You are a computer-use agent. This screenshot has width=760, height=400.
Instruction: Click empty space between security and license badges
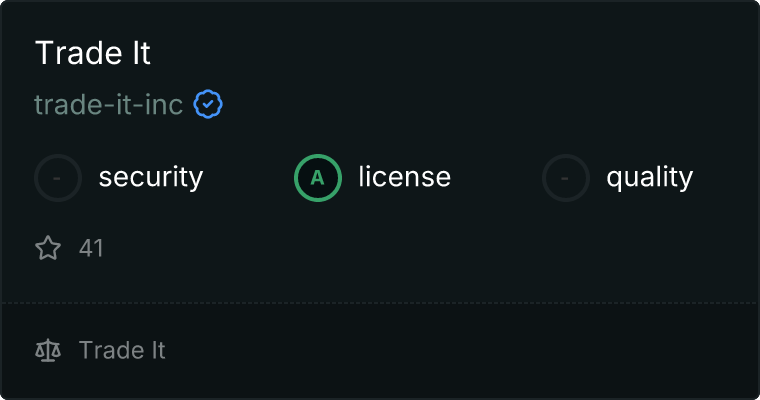pyautogui.click(x=250, y=178)
